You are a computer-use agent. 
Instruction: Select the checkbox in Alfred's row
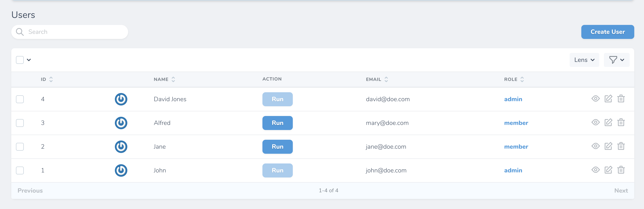point(20,123)
